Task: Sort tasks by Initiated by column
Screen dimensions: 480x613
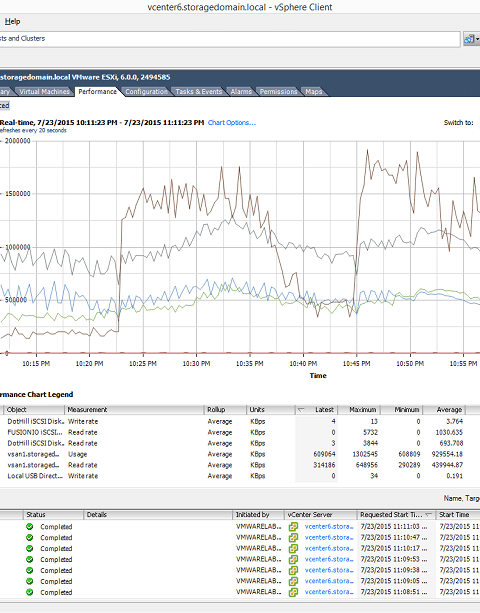Action: [258, 514]
